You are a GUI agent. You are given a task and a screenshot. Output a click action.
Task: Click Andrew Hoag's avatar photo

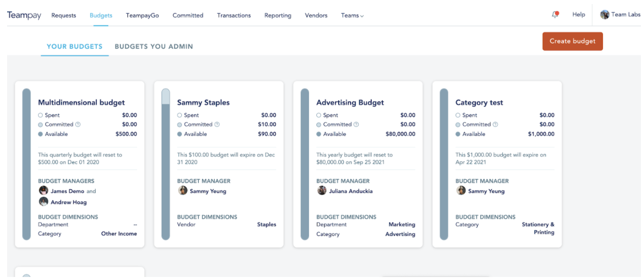coord(44,201)
